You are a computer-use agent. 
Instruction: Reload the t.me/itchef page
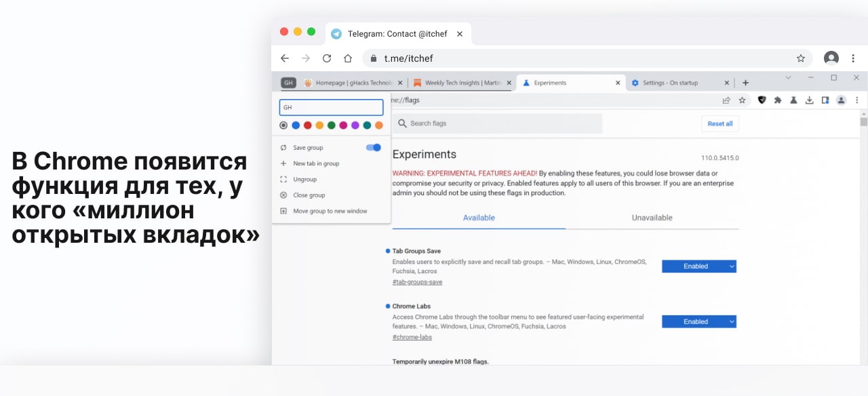pos(327,58)
